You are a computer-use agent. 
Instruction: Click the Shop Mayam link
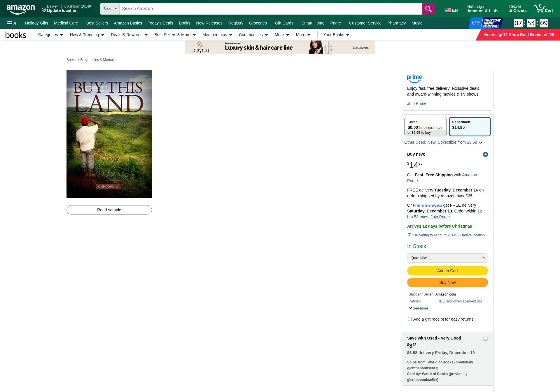point(360,48)
